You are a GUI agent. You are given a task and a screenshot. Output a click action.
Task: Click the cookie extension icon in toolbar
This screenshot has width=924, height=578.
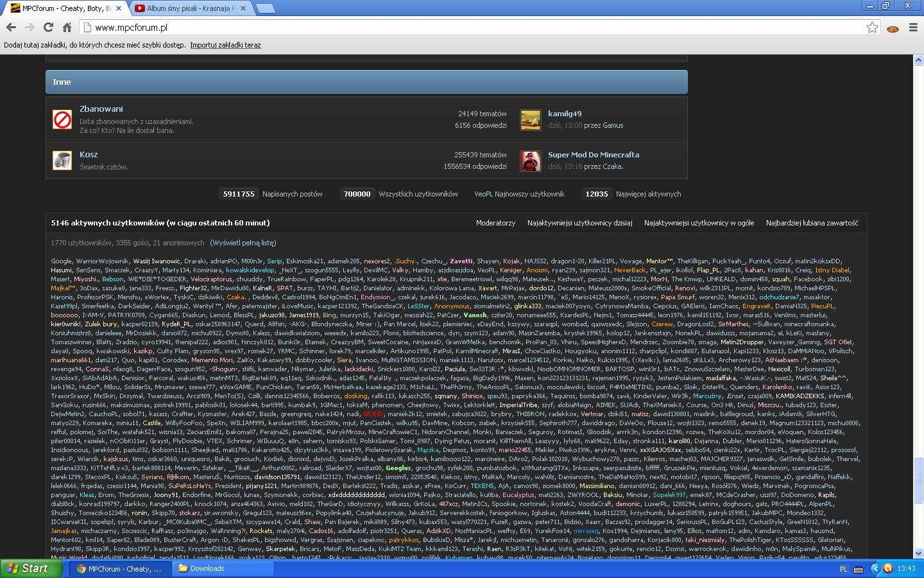[x=893, y=28]
